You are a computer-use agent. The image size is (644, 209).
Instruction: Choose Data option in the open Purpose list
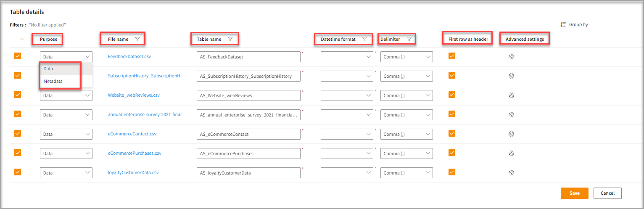click(x=48, y=69)
